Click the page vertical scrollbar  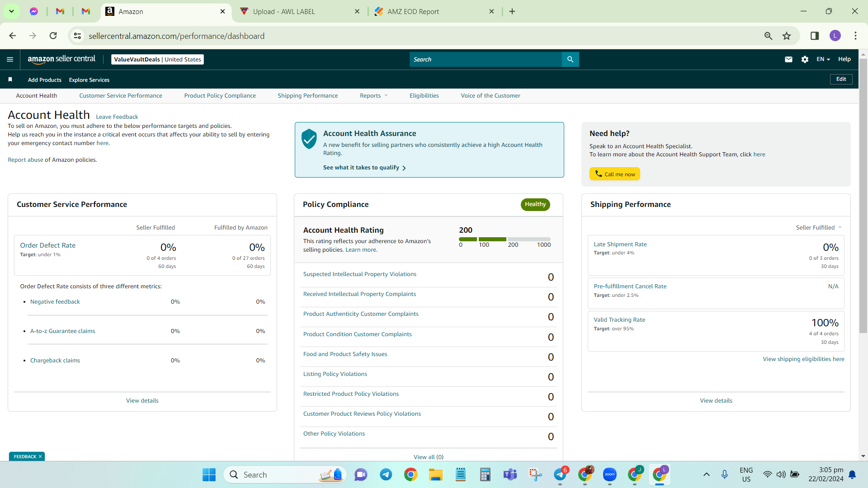(863, 196)
